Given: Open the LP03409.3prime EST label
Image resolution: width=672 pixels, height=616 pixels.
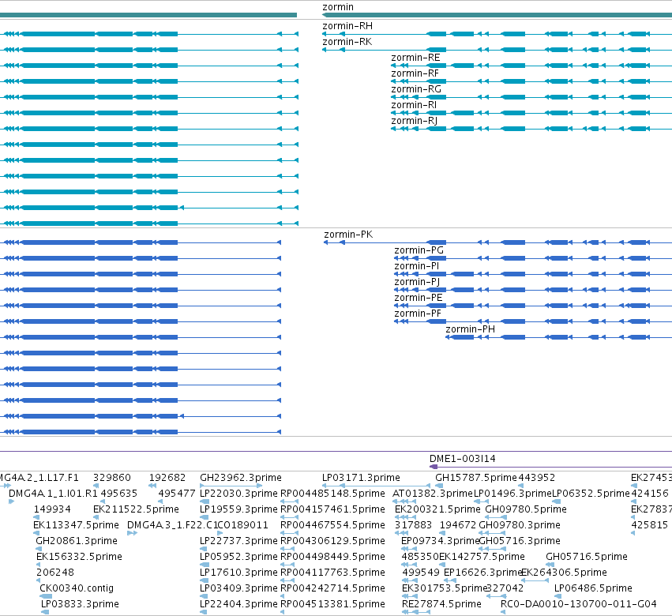Looking at the screenshot, I should pos(238,588).
